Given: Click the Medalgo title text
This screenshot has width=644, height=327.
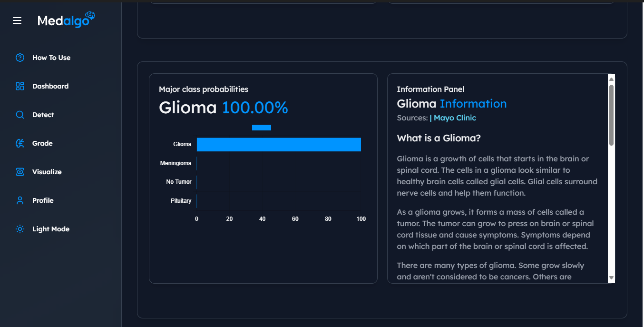Looking at the screenshot, I should tap(62, 21).
